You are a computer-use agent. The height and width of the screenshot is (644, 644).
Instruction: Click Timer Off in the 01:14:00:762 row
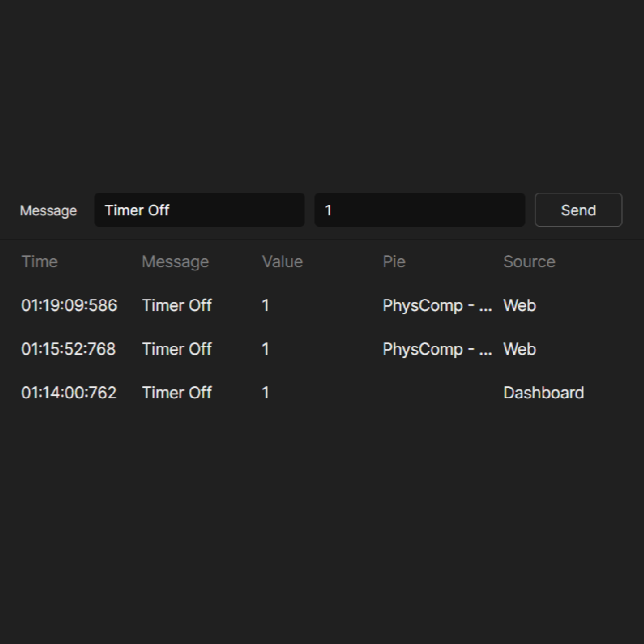click(177, 393)
